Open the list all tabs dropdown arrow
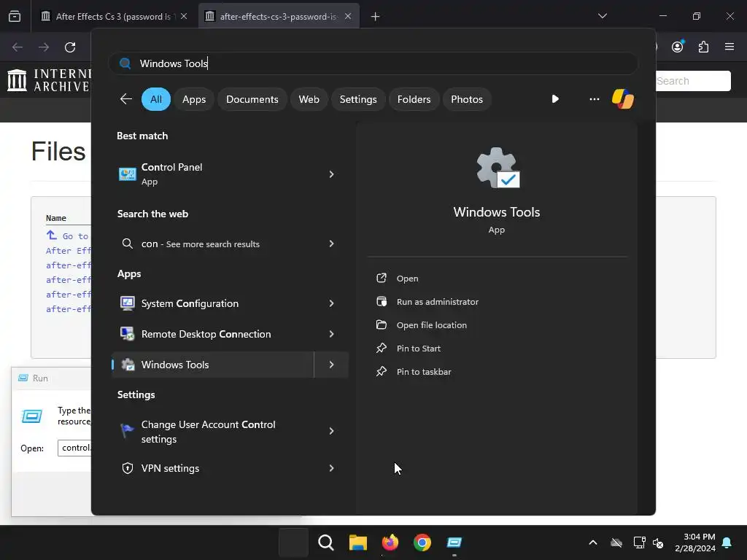The image size is (747, 560). (602, 16)
